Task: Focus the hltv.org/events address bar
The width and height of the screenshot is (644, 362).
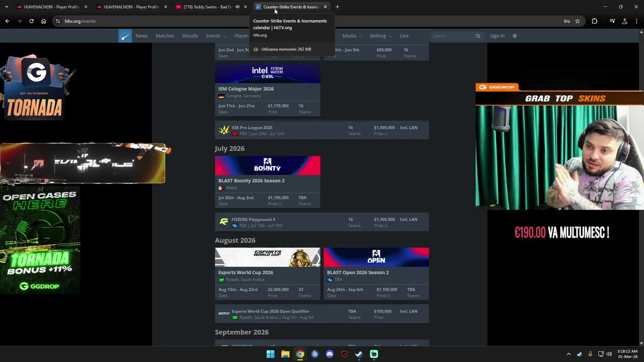Action: point(307,21)
